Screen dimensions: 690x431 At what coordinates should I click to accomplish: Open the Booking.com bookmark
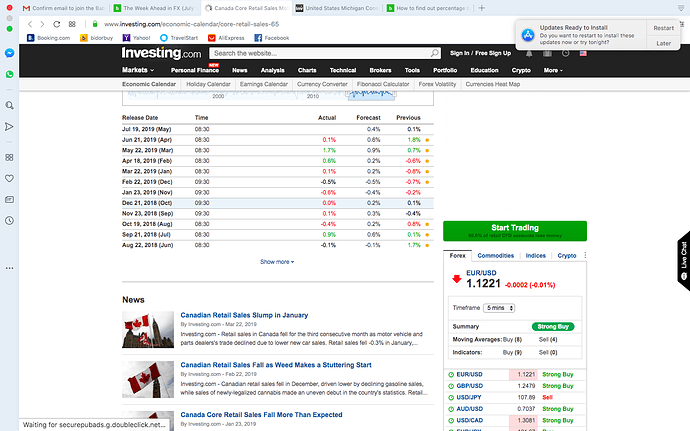[x=48, y=38]
